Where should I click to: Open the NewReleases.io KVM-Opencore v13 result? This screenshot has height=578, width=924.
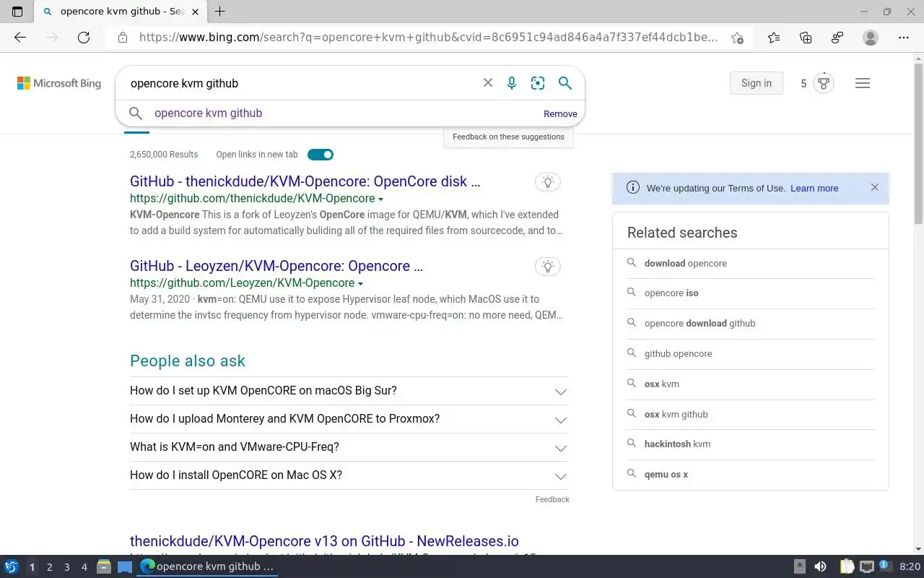324,541
